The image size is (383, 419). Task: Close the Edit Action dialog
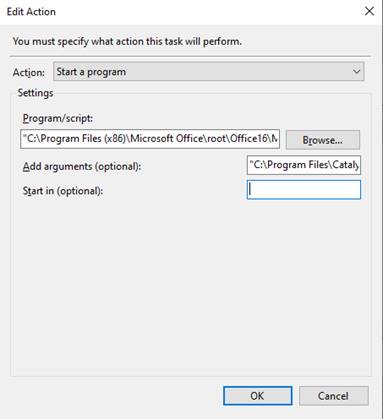point(369,11)
